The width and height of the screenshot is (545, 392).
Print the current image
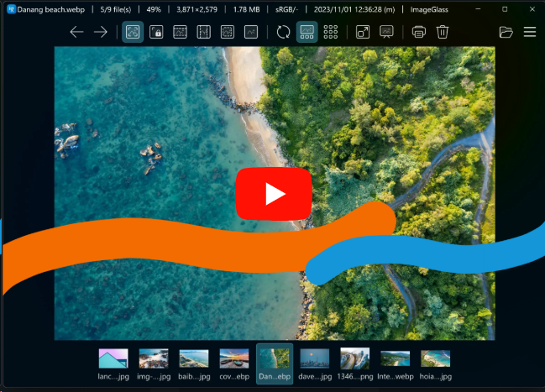[x=419, y=32]
